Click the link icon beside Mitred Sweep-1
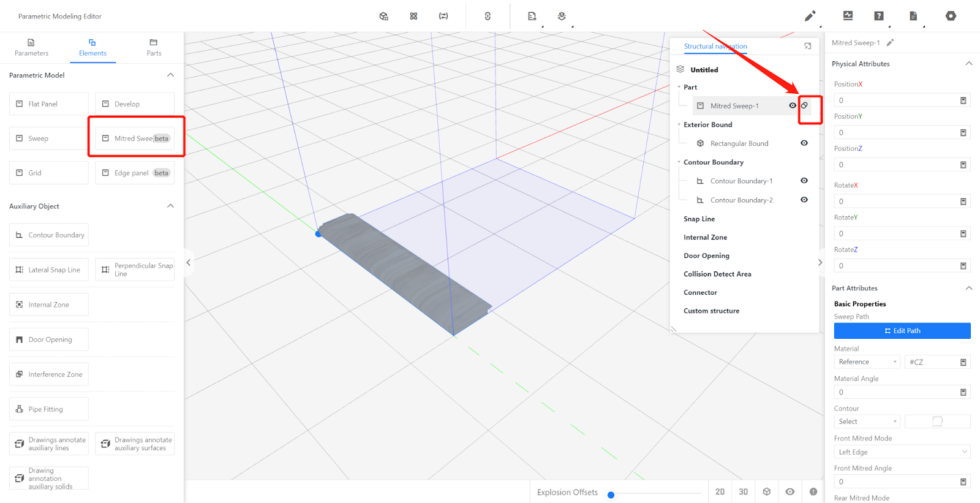The width and height of the screenshot is (980, 503). click(805, 105)
